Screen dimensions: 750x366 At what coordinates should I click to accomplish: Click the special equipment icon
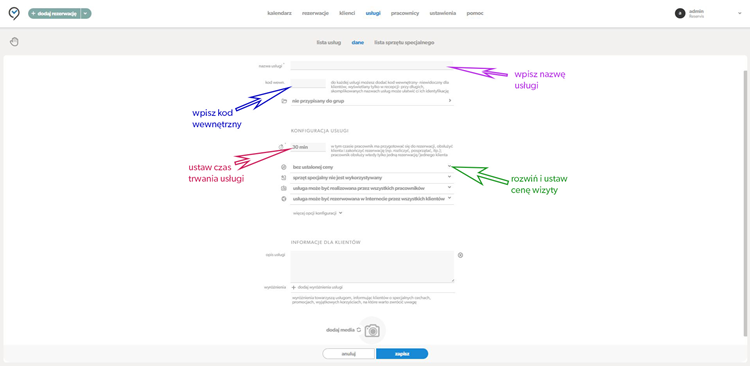[284, 177]
